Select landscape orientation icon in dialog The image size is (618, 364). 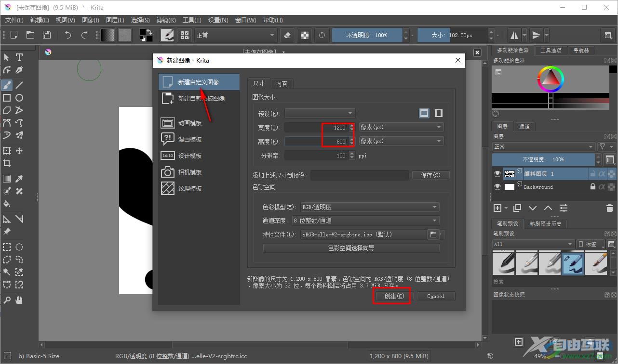pos(424,113)
